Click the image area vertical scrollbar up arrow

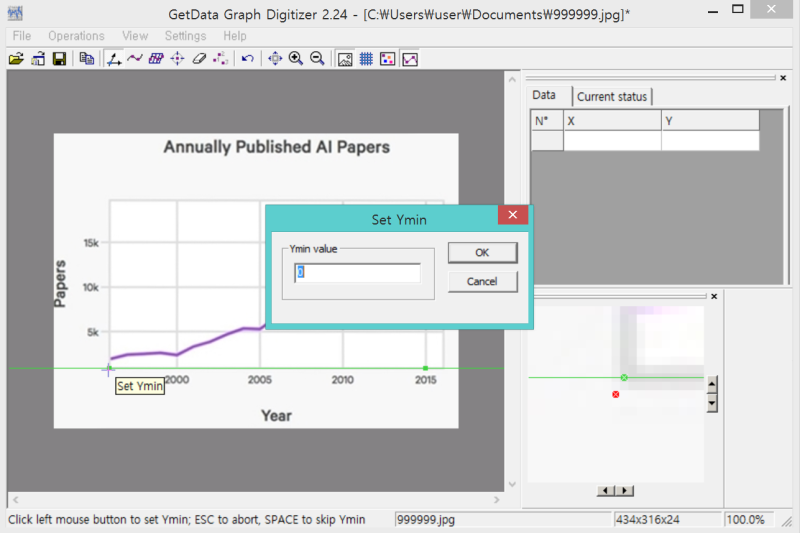click(x=512, y=79)
